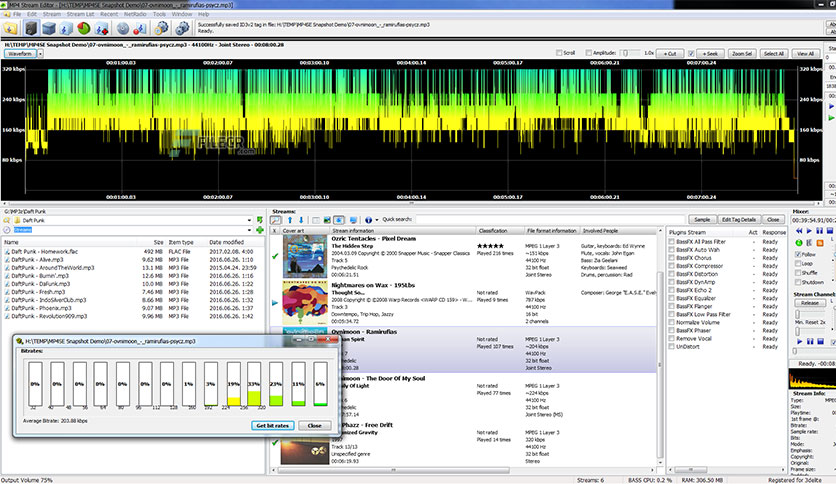The width and height of the screenshot is (836, 484).
Task: Click the blue info icon in Streams toolbar
Action: [368, 220]
